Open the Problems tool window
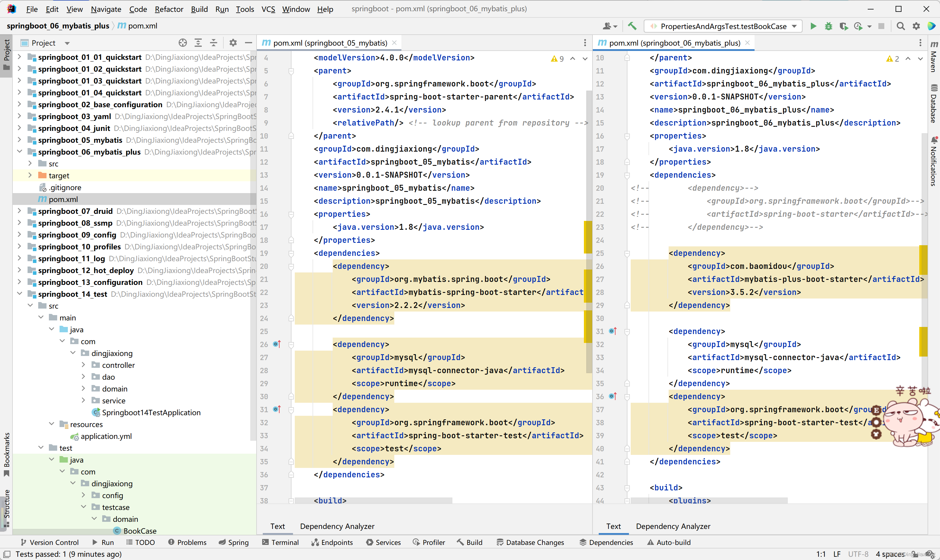Screen dimensions: 940x560 point(187,542)
